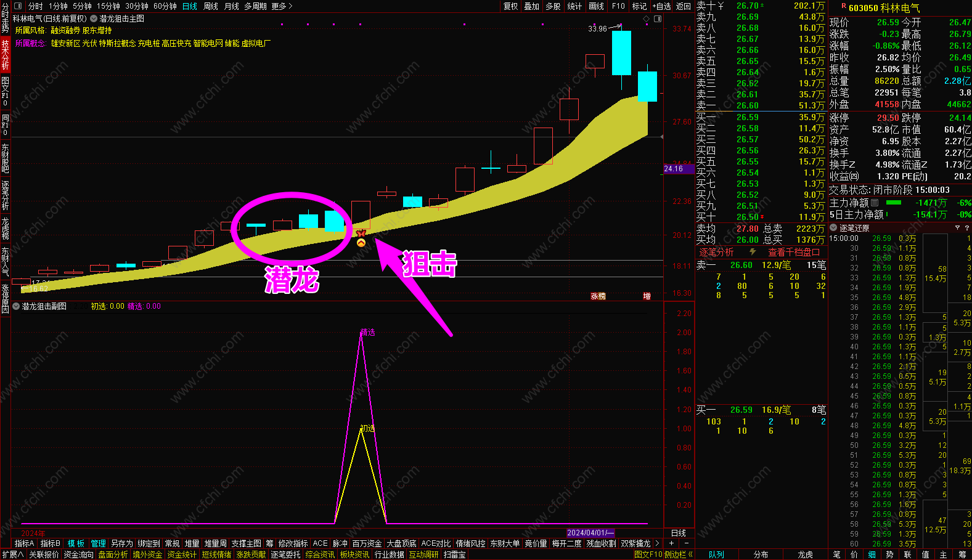The image size is (972, 560).
Task: Click the 标记 mark button
Action: (x=639, y=6)
